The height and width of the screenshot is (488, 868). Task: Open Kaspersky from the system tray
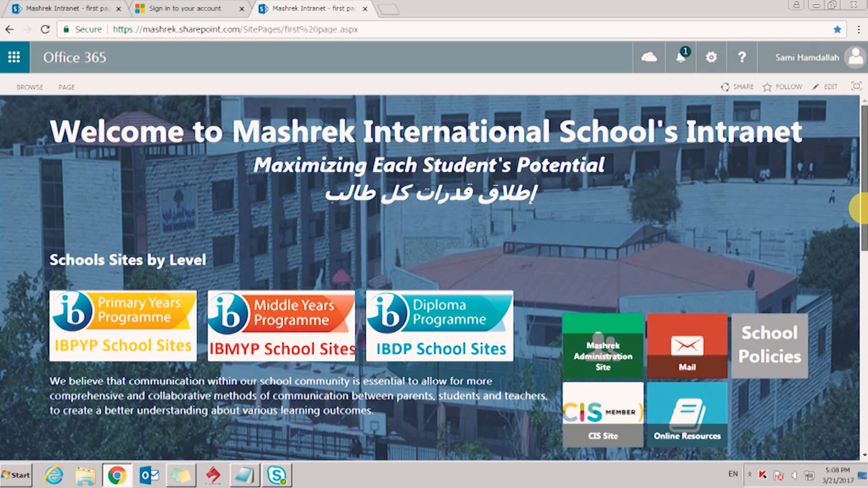click(763, 475)
